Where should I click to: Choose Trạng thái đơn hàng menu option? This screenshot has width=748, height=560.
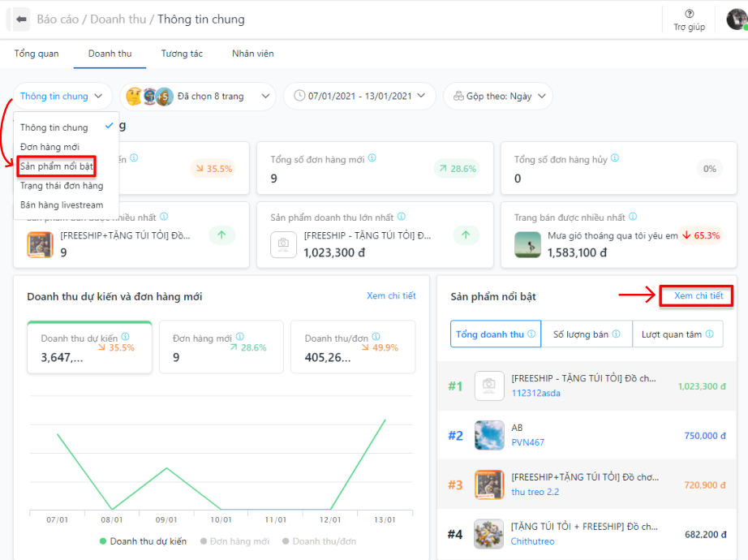click(67, 186)
